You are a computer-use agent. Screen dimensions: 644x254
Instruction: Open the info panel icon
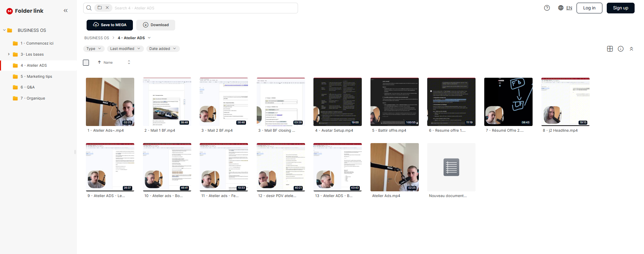click(x=621, y=49)
